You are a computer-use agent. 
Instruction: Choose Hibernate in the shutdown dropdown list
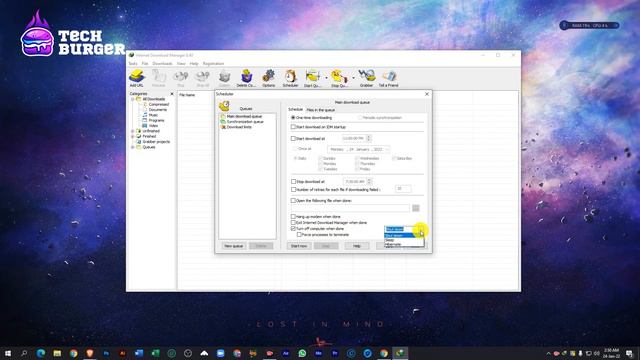tap(404, 244)
